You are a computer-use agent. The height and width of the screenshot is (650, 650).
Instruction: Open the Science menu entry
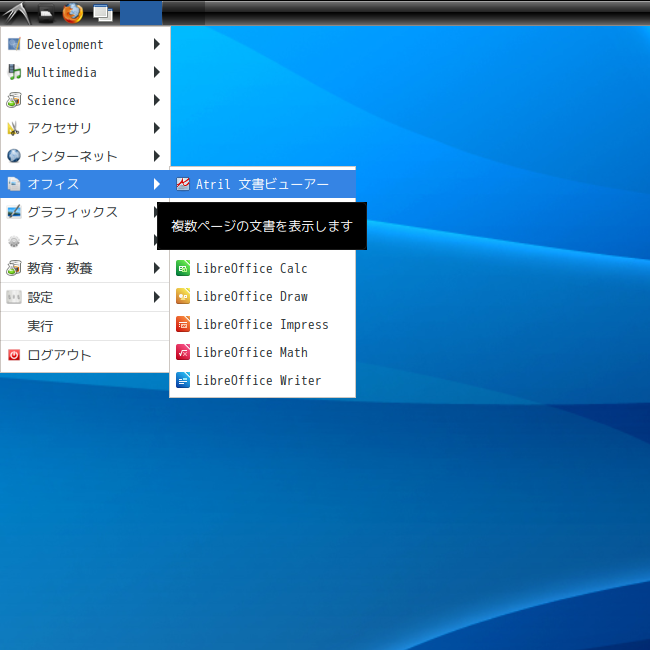[85, 100]
